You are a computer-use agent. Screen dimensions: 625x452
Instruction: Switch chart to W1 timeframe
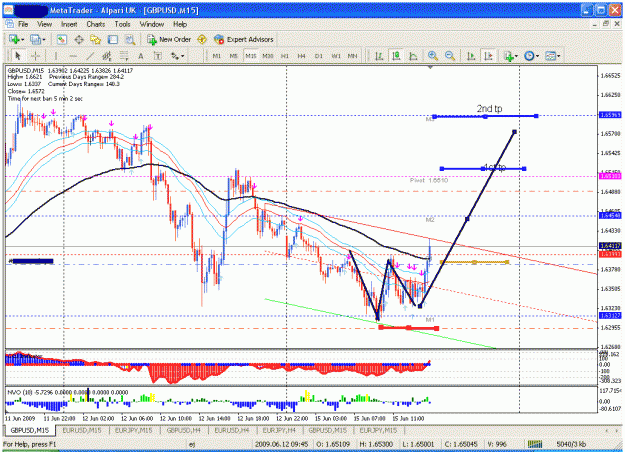(336, 56)
